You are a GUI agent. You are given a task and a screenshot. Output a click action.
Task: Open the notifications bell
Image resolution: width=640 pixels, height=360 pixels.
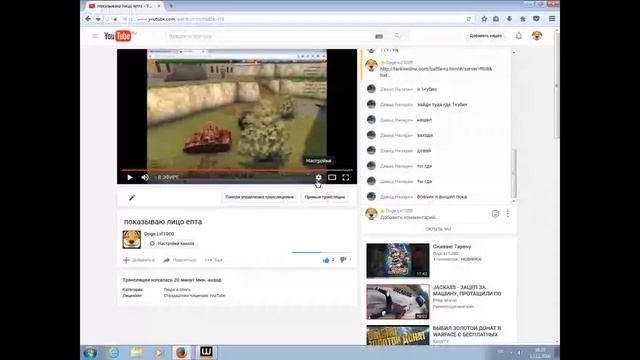pyautogui.click(x=519, y=36)
